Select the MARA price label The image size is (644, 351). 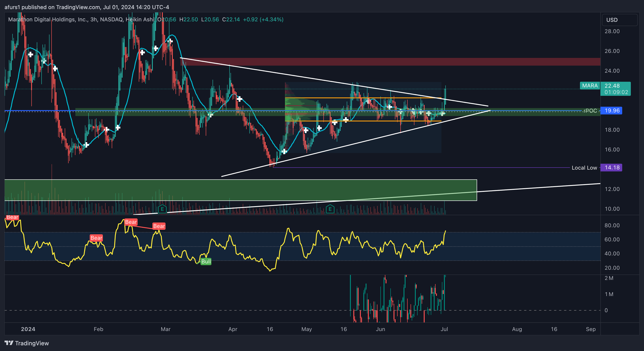tap(590, 86)
